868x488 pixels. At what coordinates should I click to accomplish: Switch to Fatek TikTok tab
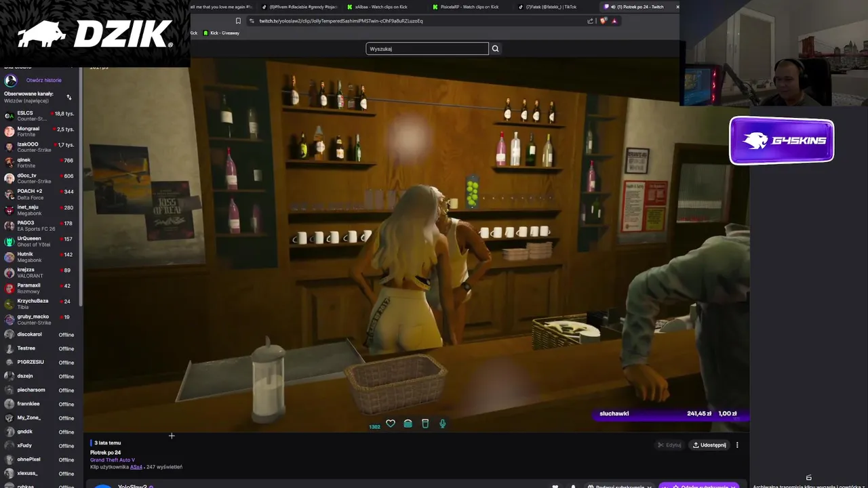tap(551, 7)
